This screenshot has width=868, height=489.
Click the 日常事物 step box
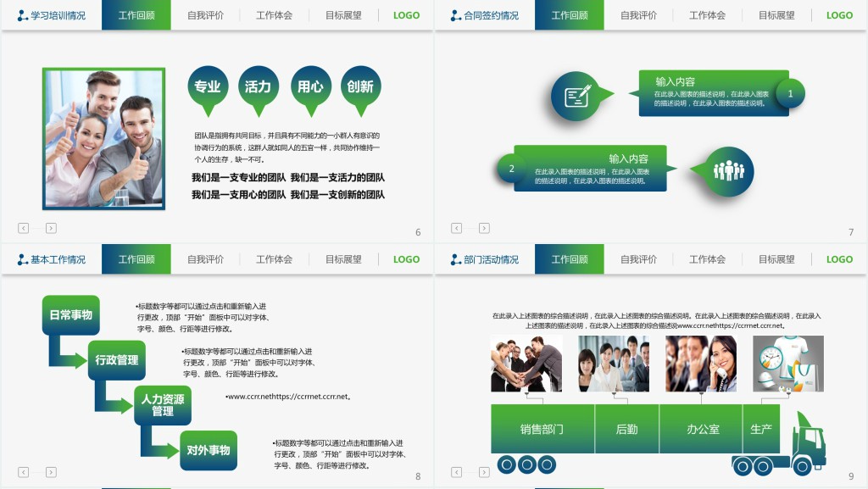[70, 315]
